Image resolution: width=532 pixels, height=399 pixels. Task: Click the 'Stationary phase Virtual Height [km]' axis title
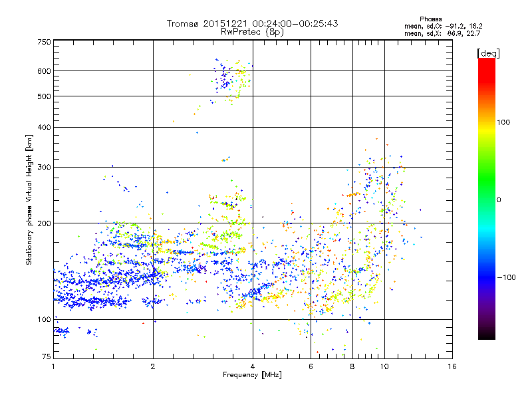(29, 200)
